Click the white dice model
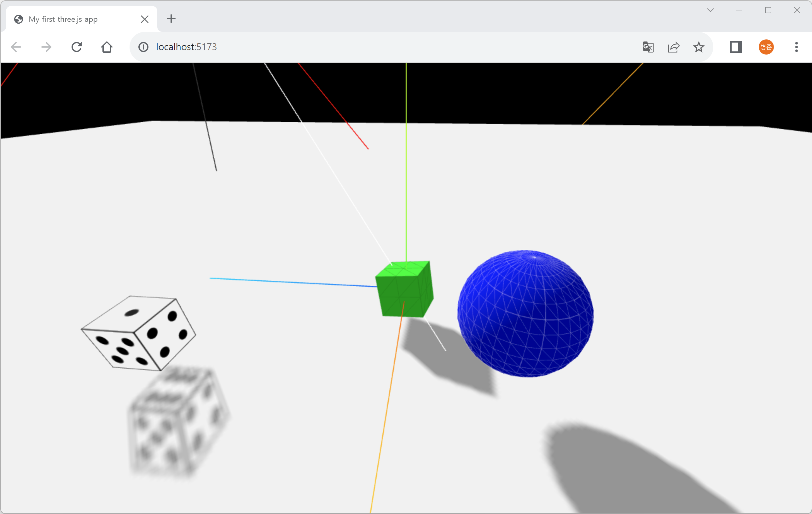Screen dimensions: 812x514 pos(138,332)
